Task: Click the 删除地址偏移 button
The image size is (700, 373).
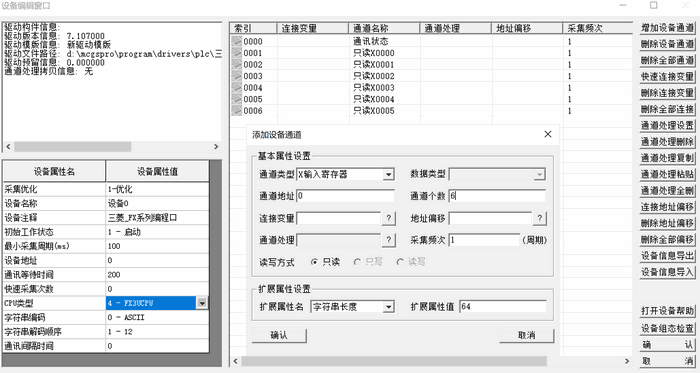Action: coord(667,223)
